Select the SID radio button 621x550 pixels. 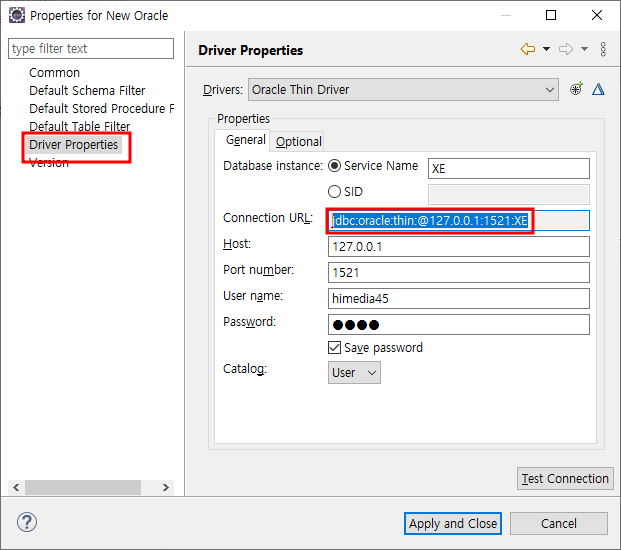point(334,192)
